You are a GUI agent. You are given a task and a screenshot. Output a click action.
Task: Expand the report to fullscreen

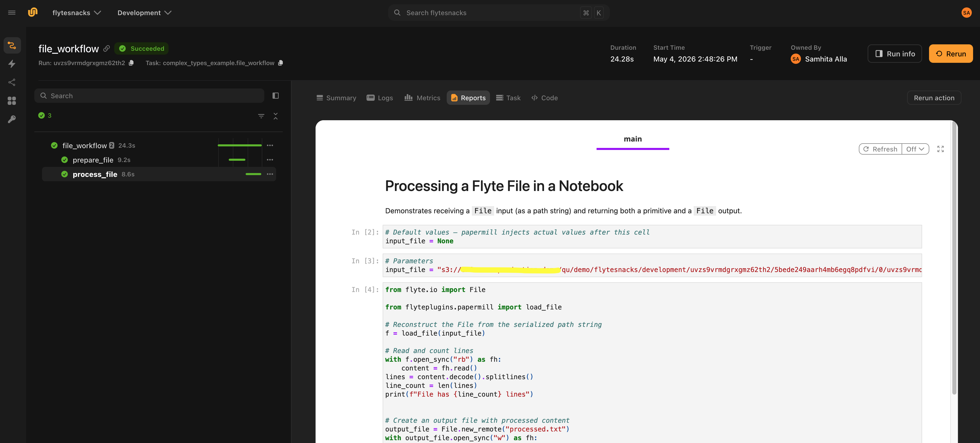[941, 149]
